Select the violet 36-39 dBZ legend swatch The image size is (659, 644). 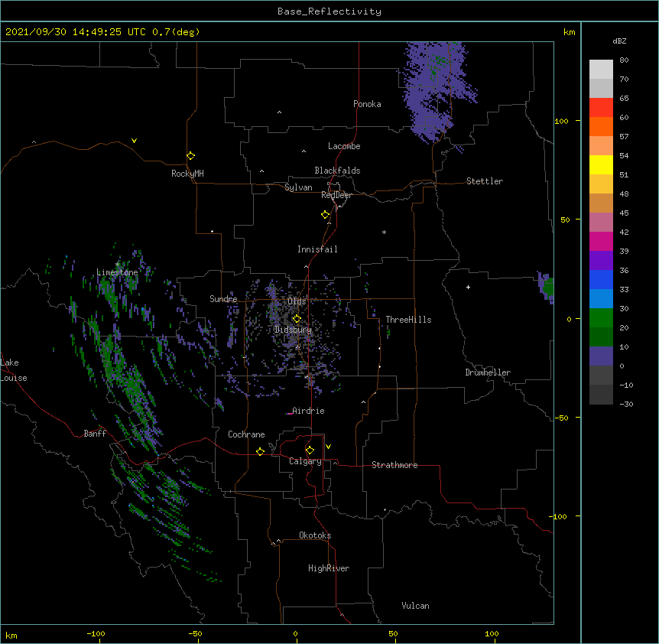(601, 261)
